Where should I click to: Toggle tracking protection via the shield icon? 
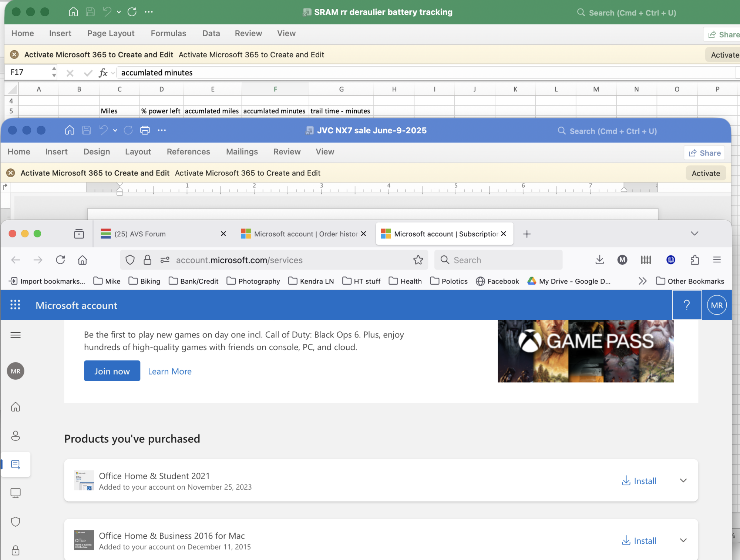tap(130, 260)
